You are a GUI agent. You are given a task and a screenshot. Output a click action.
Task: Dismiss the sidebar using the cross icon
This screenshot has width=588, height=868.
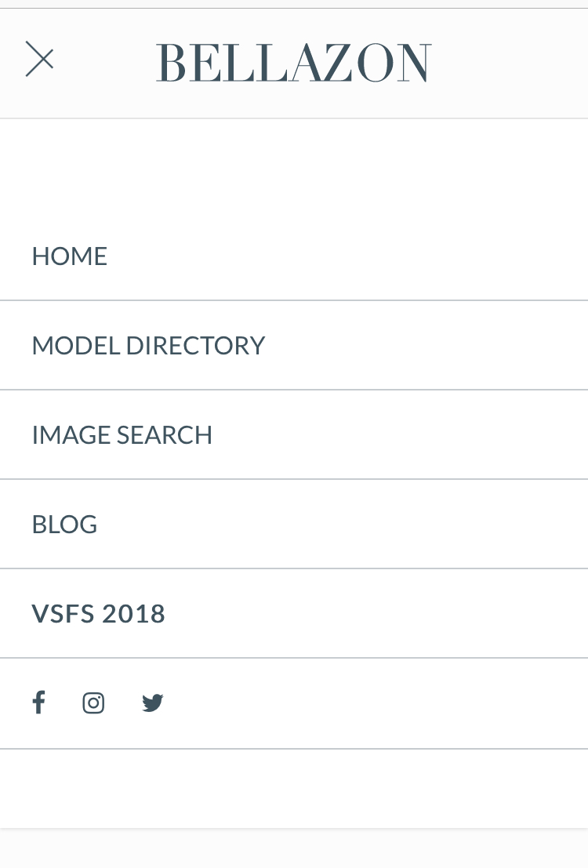39,60
